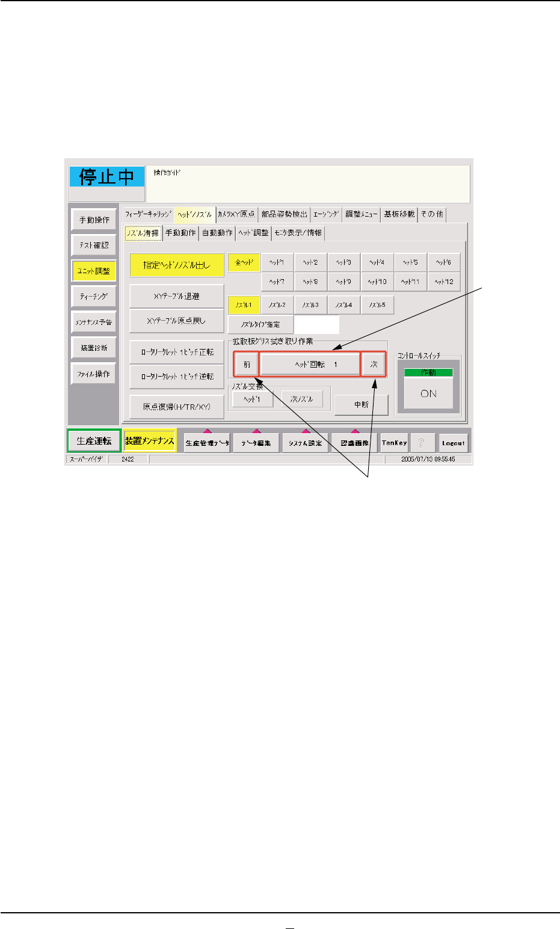Open the 生産管理データ popup menu
Screen dimensions: 560x929
click(x=207, y=442)
